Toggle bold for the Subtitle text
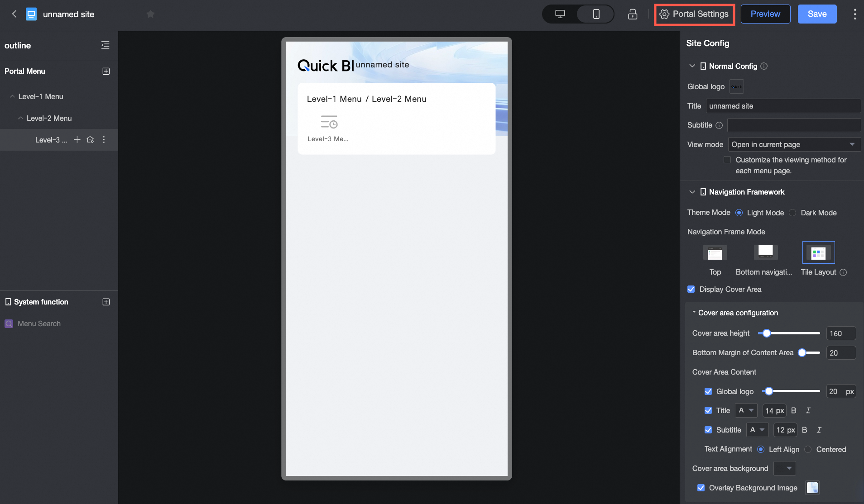 click(x=805, y=430)
